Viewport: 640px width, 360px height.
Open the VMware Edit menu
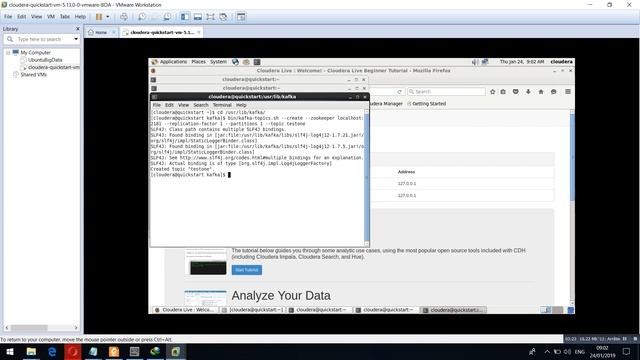click(x=21, y=17)
